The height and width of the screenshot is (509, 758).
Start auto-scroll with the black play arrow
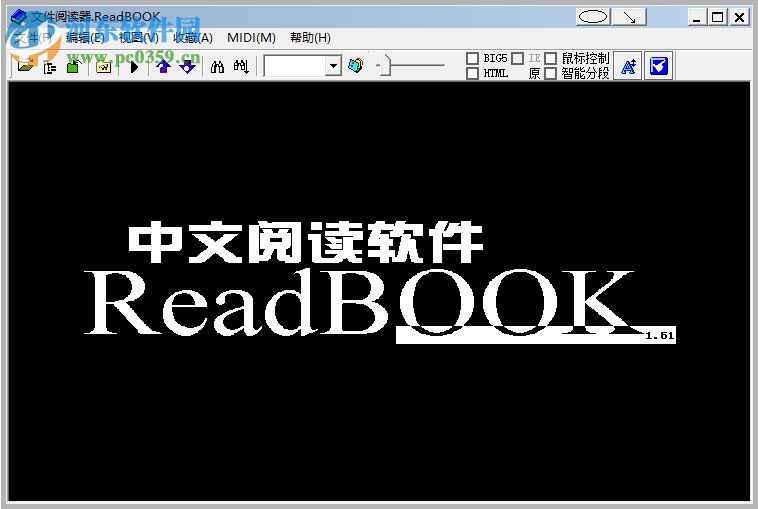(x=134, y=67)
